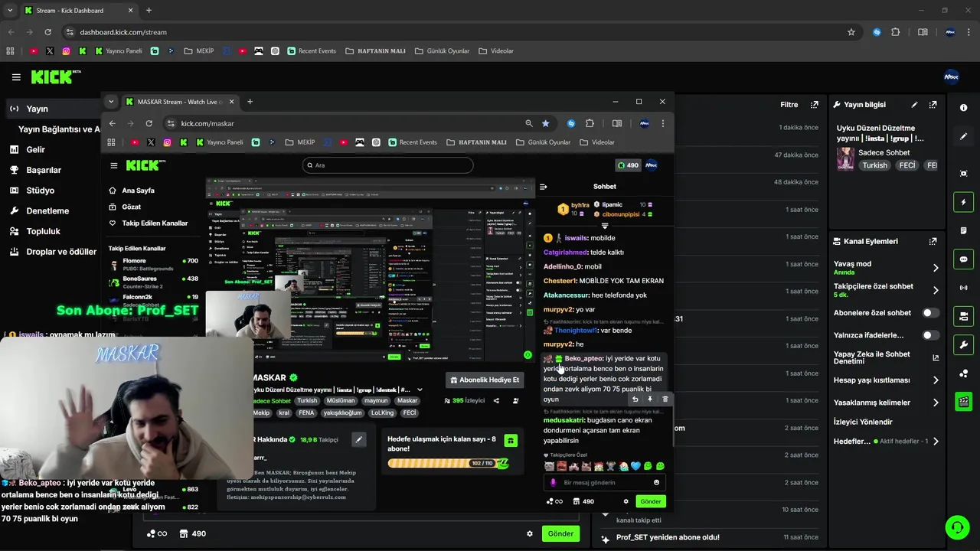
Task: Click the share icon beside viewer count
Action: [496, 400]
